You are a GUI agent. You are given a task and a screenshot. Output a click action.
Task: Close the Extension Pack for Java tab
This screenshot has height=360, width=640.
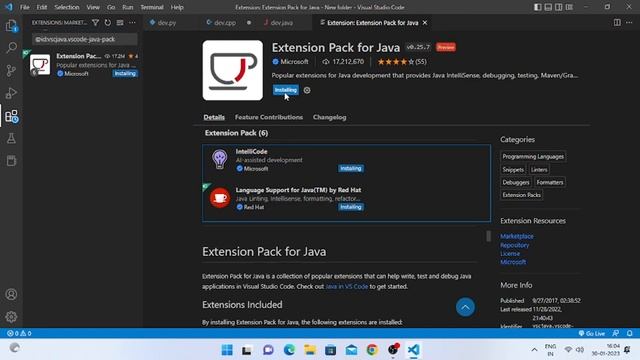pos(425,23)
